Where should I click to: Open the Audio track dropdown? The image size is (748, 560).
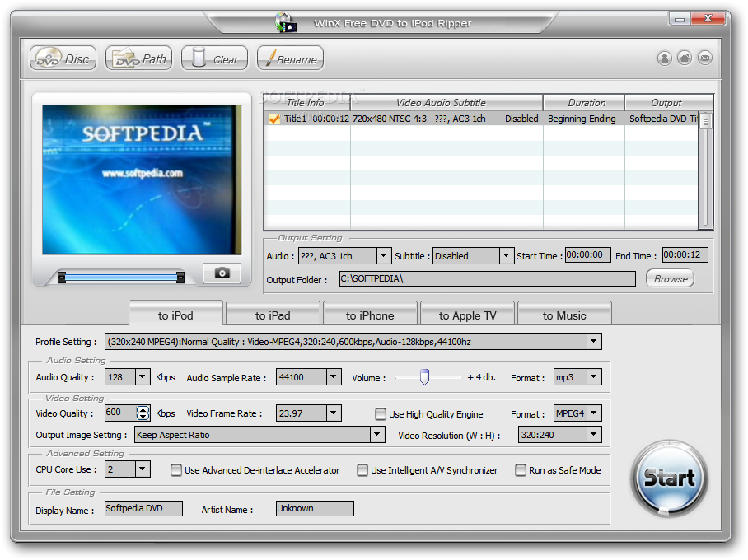(x=384, y=255)
